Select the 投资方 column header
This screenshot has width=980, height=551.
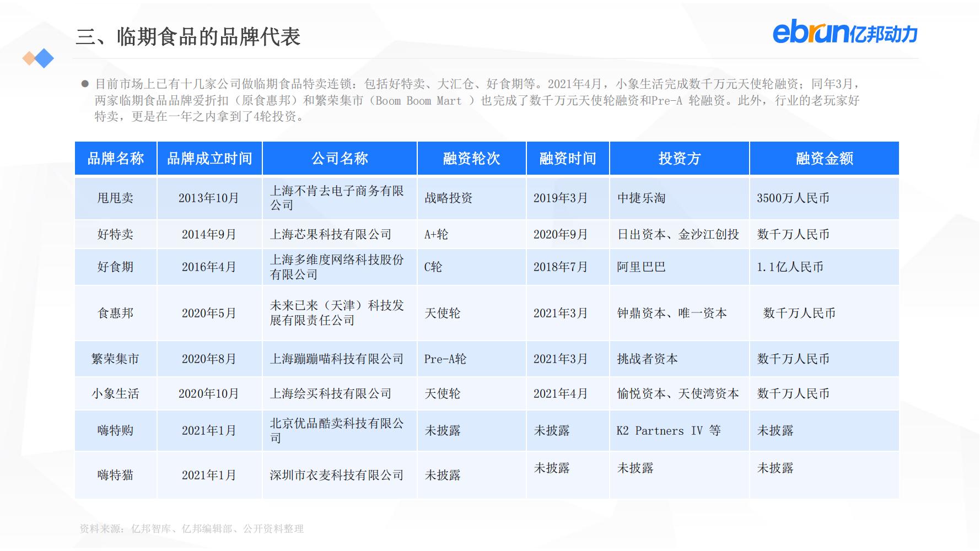pos(679,158)
